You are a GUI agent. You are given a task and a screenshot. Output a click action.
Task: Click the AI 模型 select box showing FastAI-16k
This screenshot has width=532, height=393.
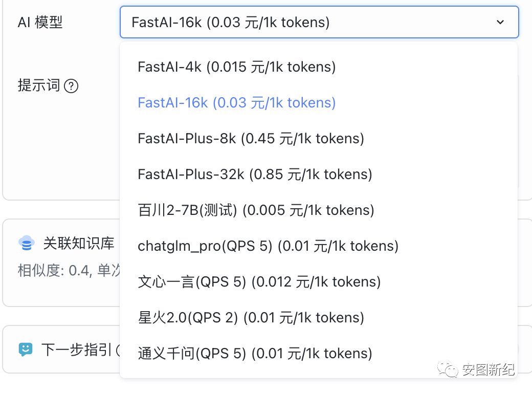pos(307,23)
